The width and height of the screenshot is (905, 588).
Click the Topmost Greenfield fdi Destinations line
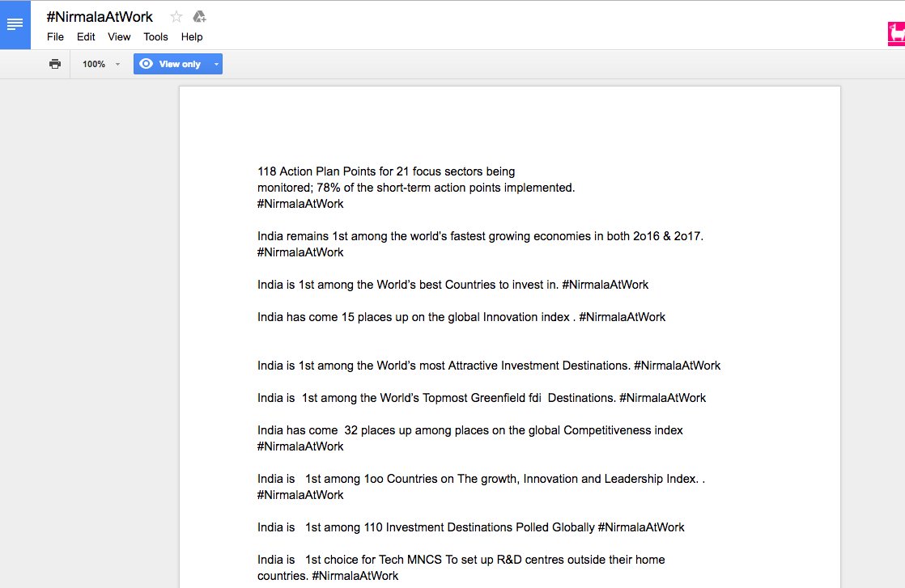pyautogui.click(x=482, y=397)
